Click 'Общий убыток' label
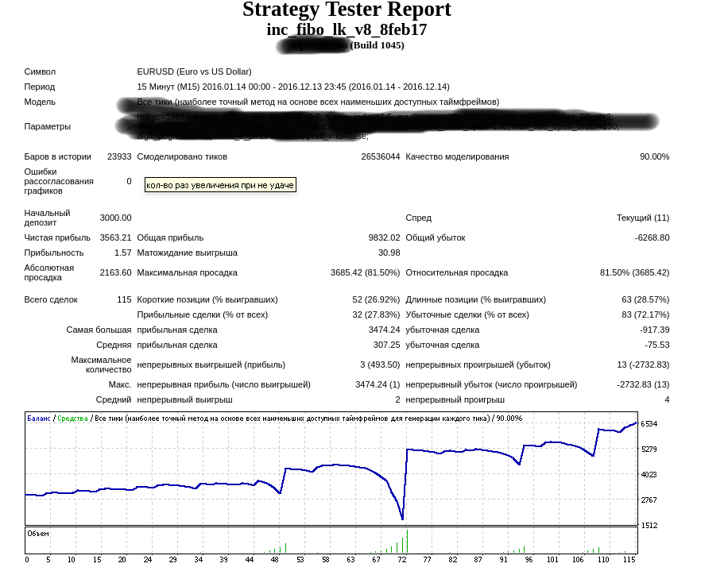 (x=436, y=238)
